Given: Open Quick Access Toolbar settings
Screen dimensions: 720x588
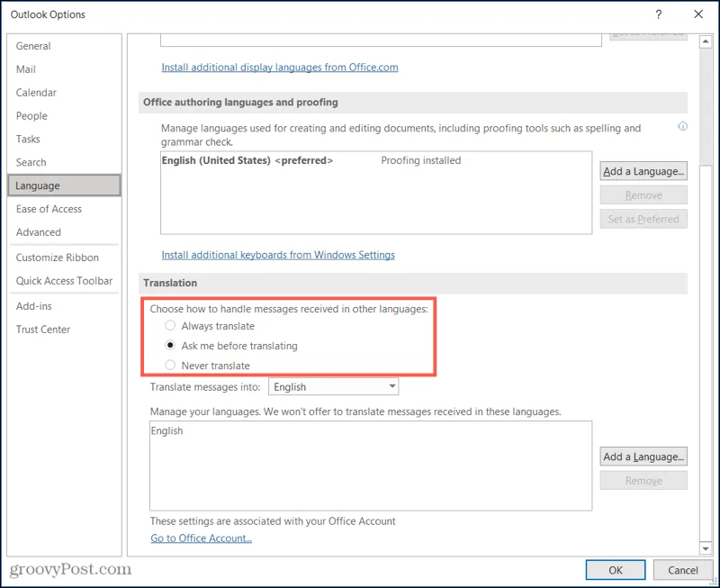Looking at the screenshot, I should [64, 281].
